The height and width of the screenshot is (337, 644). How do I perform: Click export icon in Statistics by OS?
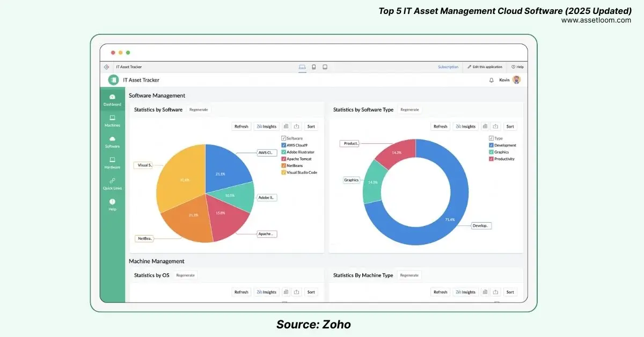tap(297, 292)
